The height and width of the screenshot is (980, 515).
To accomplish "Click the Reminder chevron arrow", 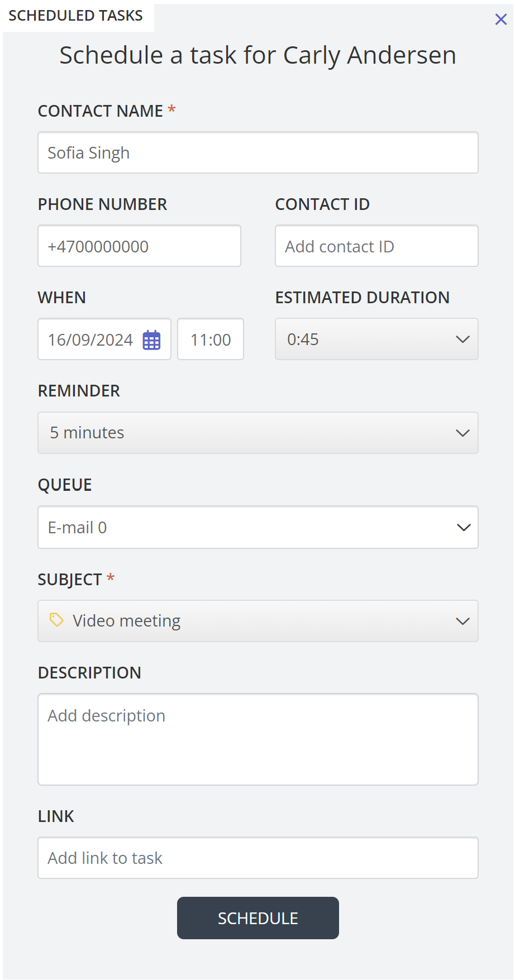I will (462, 433).
